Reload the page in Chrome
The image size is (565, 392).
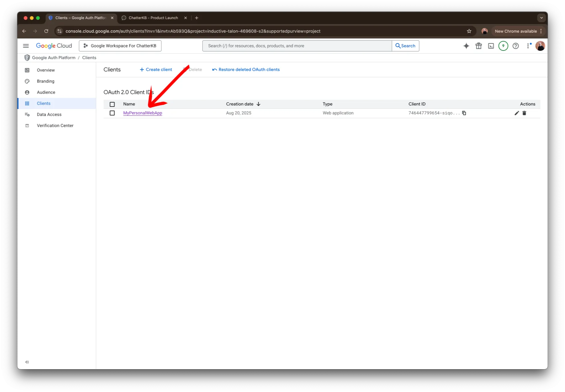[46, 31]
